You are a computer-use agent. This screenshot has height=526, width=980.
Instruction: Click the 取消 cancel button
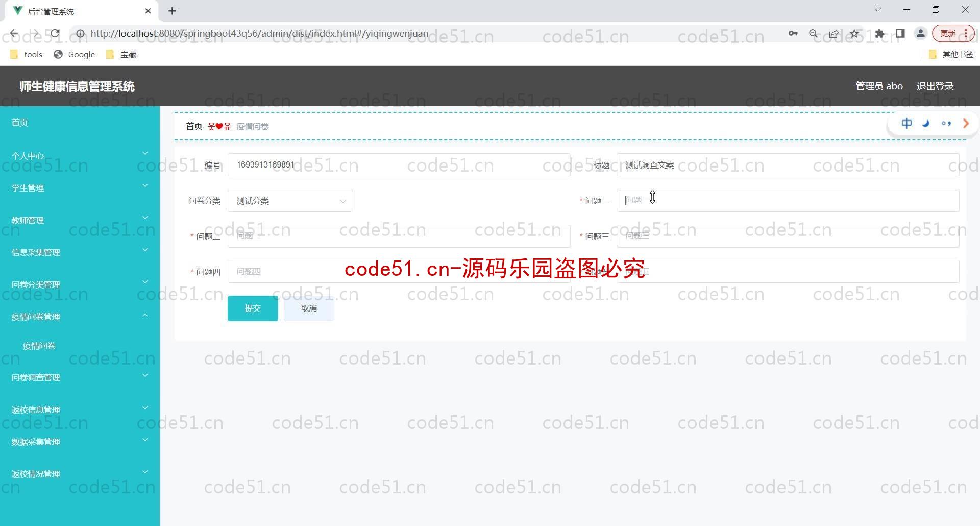pyautogui.click(x=309, y=308)
